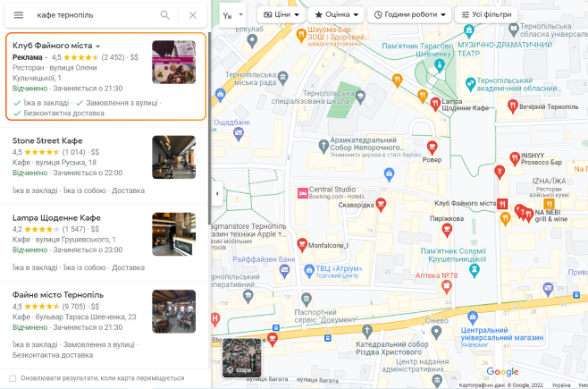Click the NA NEBI grill & wine pin
Screen dimensions: 588x389
[x=528, y=215]
